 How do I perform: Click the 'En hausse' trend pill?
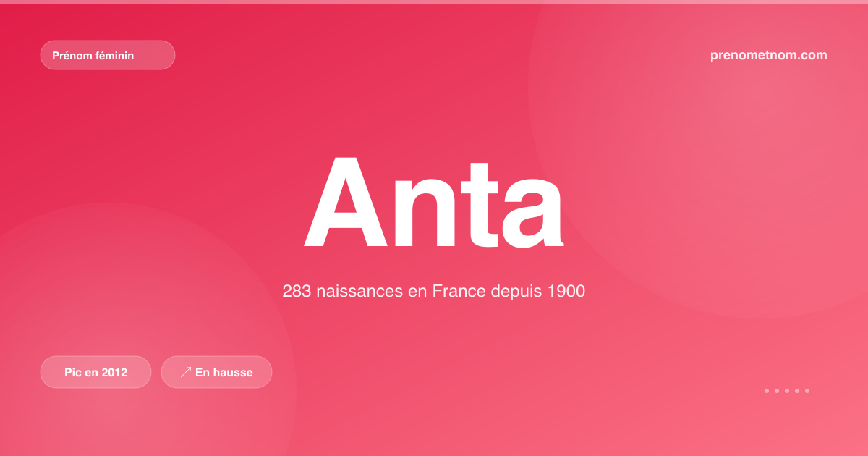(216, 372)
